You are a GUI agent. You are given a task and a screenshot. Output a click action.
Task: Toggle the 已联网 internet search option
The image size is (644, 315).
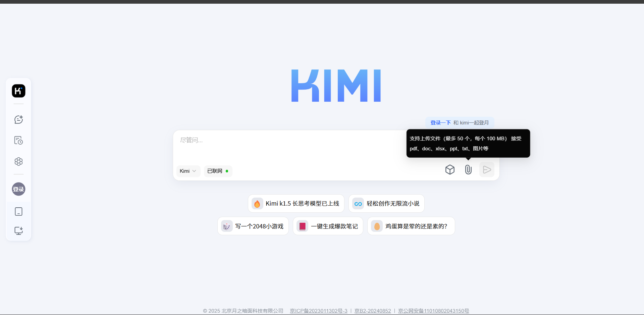218,171
